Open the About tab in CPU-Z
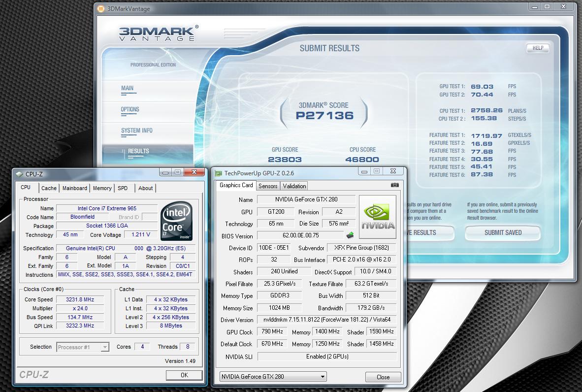This screenshot has width=582, height=392. [146, 188]
